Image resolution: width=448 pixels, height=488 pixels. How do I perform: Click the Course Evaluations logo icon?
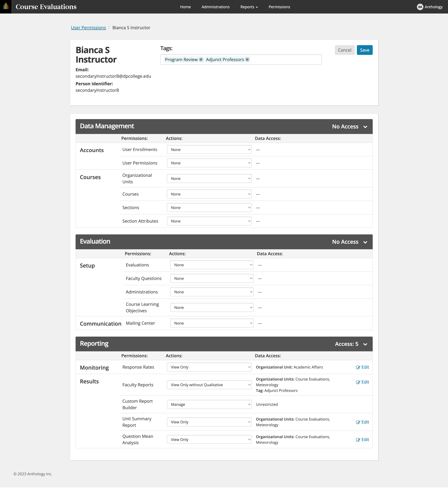[6, 6]
